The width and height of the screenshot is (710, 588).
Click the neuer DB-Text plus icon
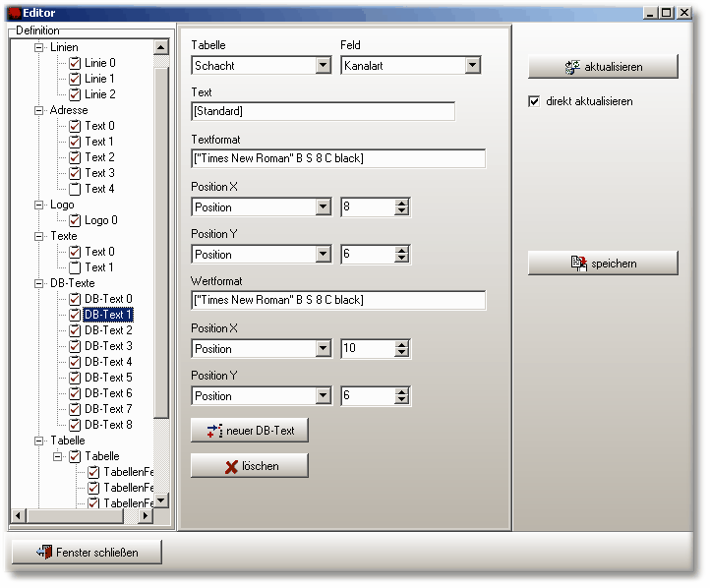click(x=214, y=431)
